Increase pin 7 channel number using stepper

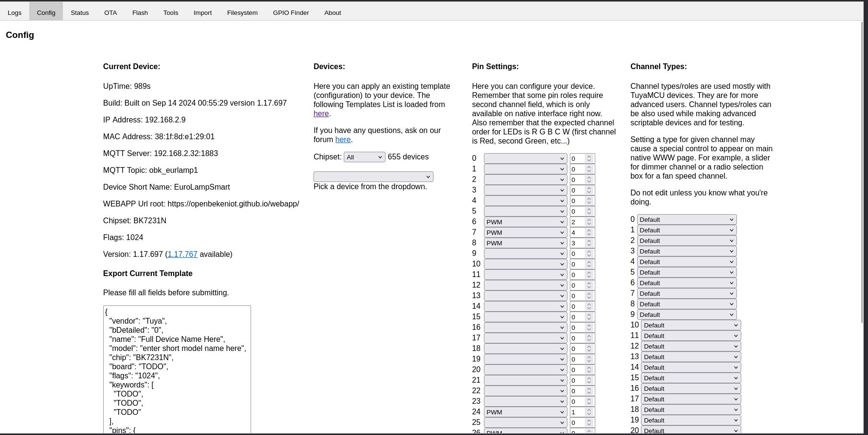tap(590, 230)
